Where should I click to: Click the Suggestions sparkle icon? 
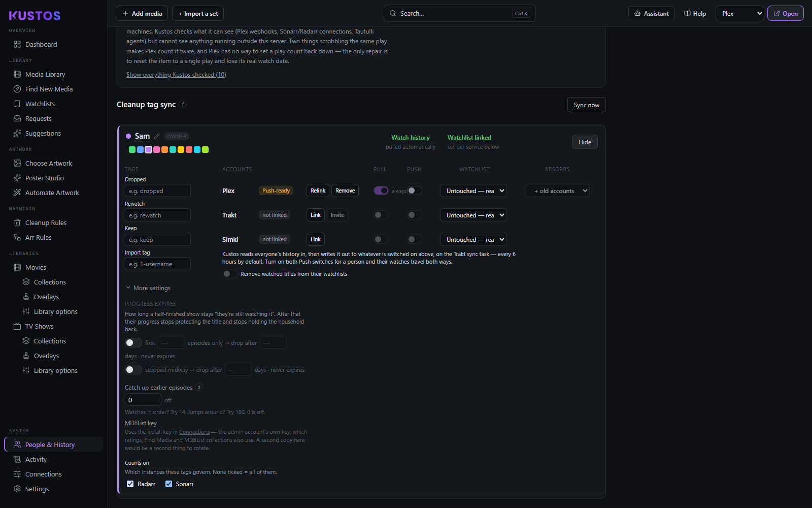point(17,133)
